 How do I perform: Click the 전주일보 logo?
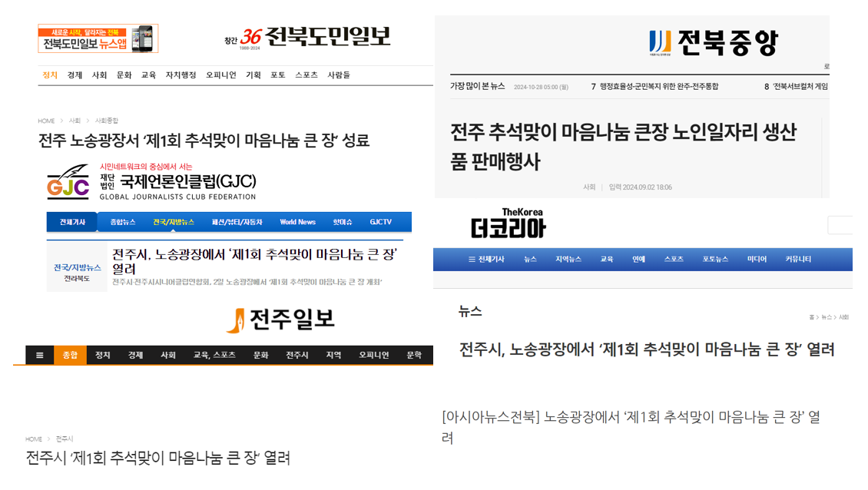tap(280, 319)
